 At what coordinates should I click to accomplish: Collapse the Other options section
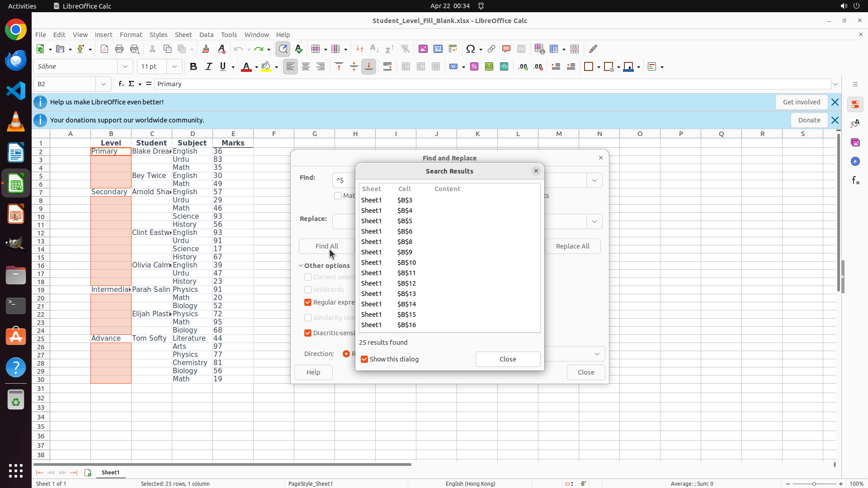pos(301,266)
